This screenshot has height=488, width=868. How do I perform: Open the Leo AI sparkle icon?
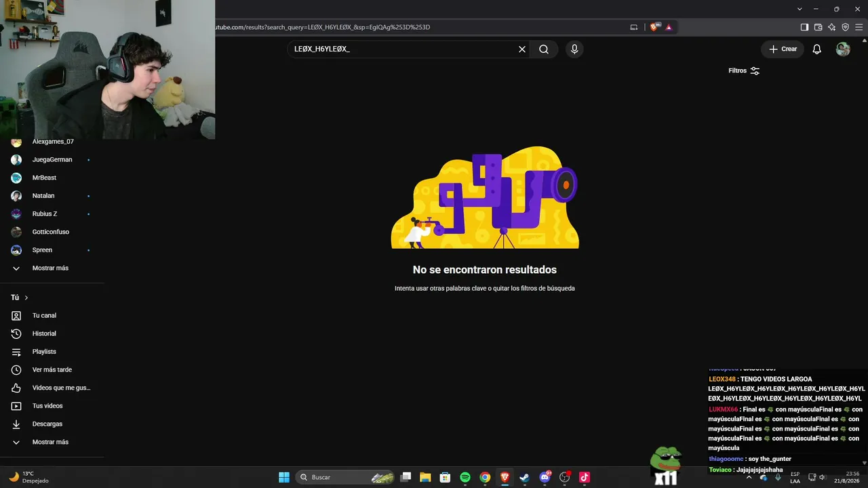click(x=831, y=27)
